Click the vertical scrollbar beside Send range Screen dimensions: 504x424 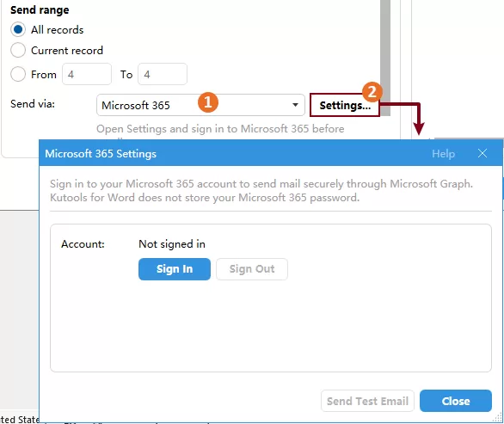[385, 58]
